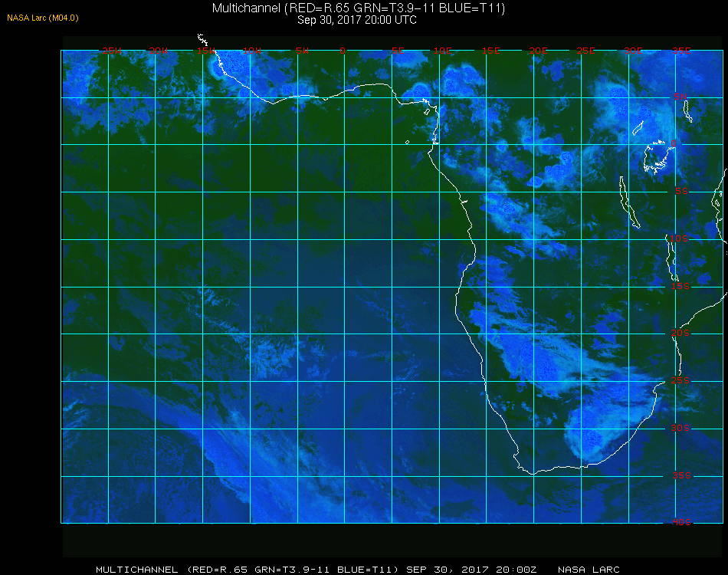Click the 5W longitude label
Image resolution: width=728 pixels, height=575 pixels.
point(302,51)
